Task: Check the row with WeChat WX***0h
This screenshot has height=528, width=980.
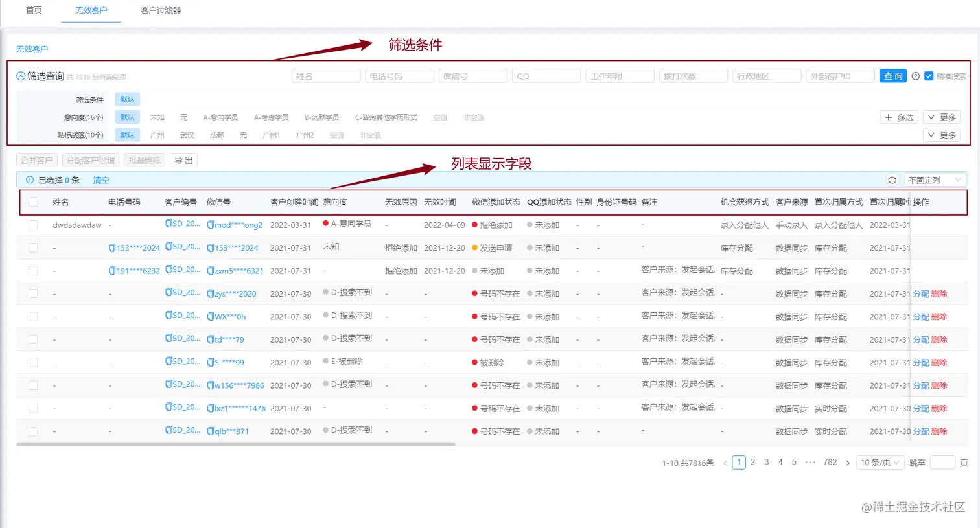Action: 33,317
